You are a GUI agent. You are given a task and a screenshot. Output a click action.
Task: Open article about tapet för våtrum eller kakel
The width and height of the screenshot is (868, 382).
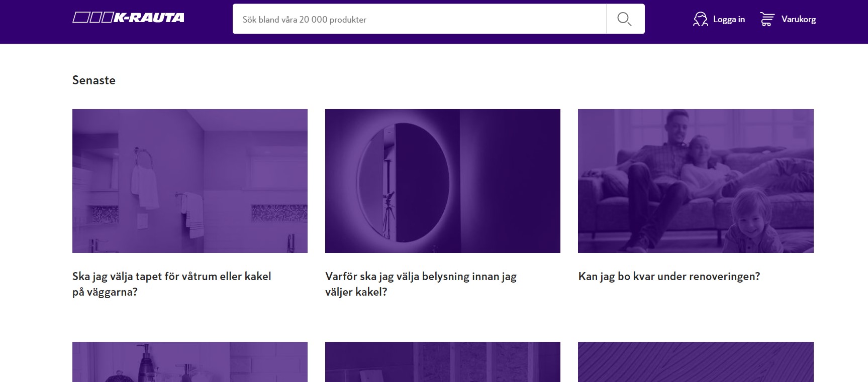[172, 284]
